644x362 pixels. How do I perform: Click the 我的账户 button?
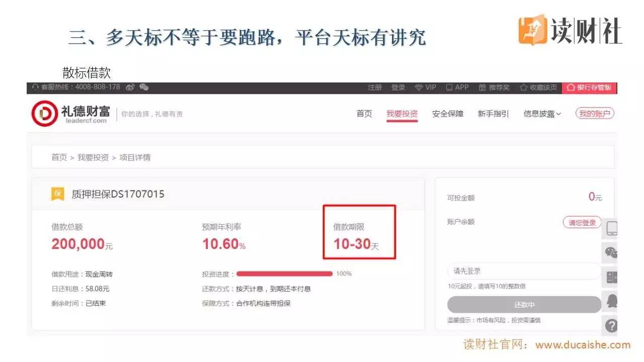595,114
